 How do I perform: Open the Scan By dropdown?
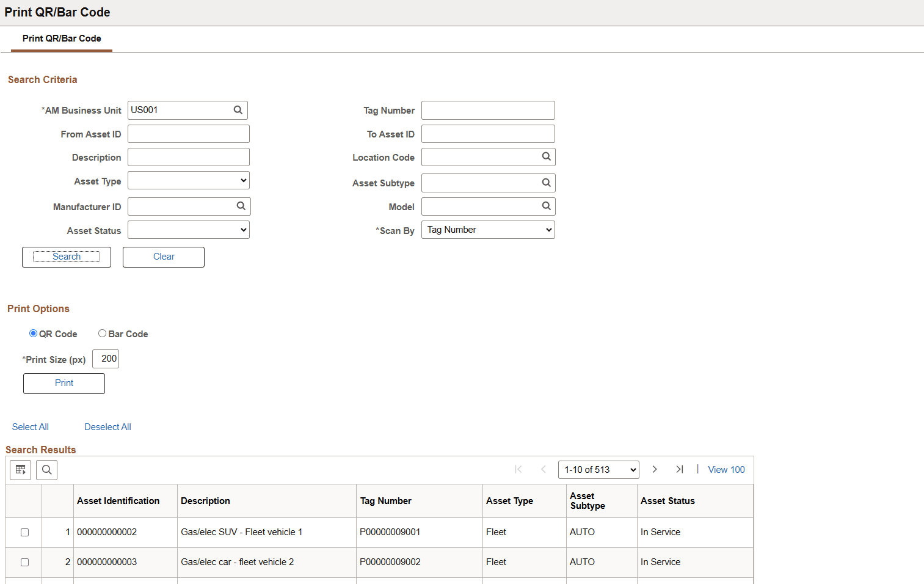[488, 230]
